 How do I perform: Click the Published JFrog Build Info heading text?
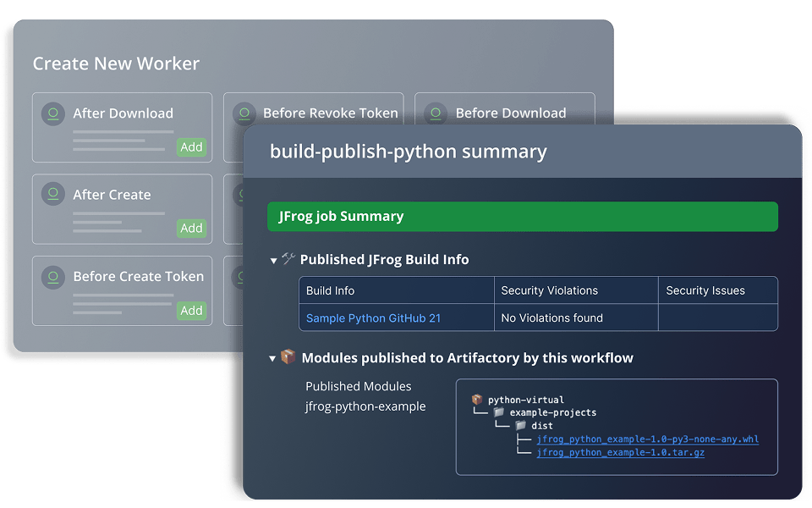(384, 259)
